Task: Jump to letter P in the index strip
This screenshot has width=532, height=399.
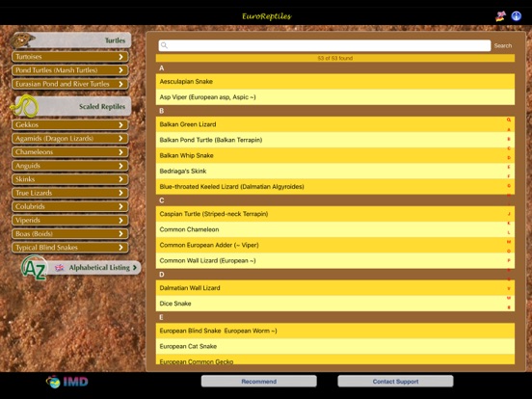Action: [509, 260]
